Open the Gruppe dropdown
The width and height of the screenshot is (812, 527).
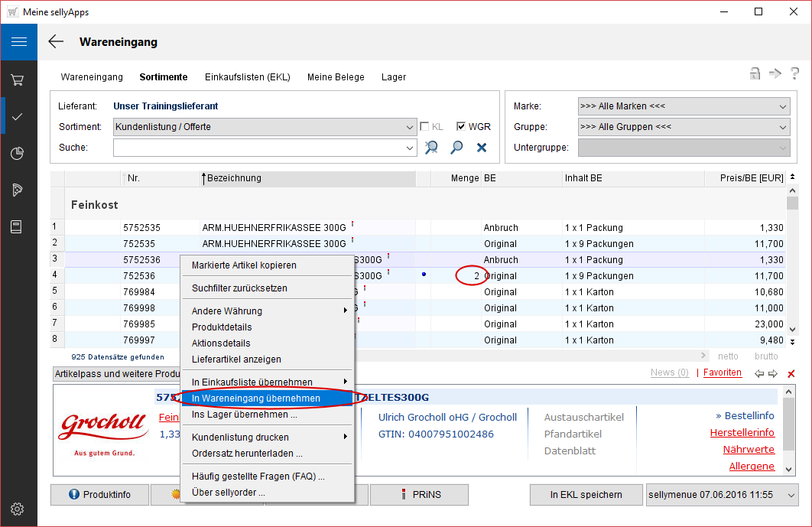[782, 127]
